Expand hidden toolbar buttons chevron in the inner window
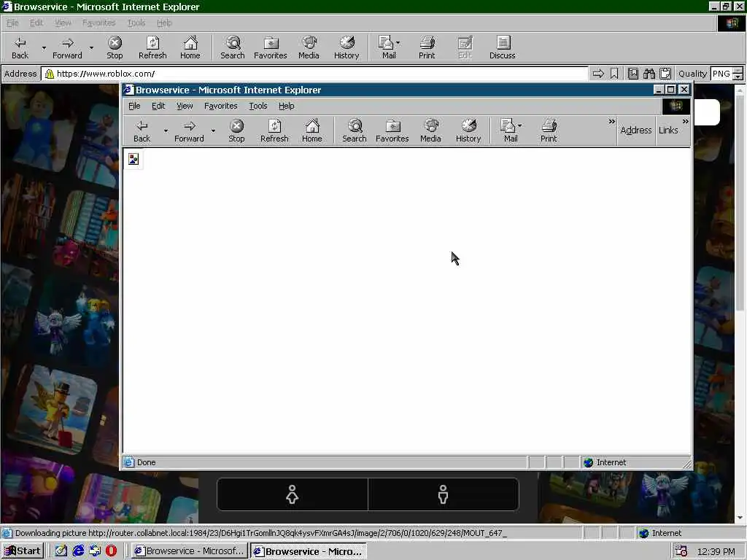Viewport: 747px width, 560px height. pos(612,122)
